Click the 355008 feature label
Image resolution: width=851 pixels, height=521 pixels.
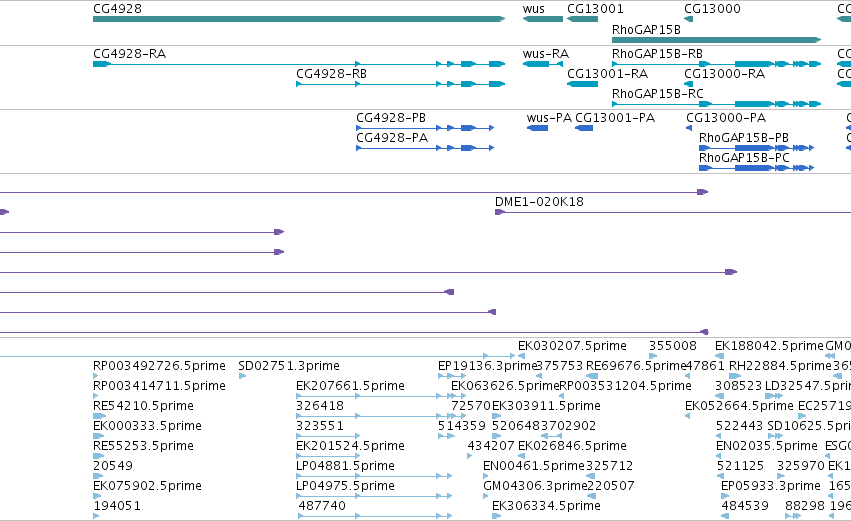(x=672, y=346)
